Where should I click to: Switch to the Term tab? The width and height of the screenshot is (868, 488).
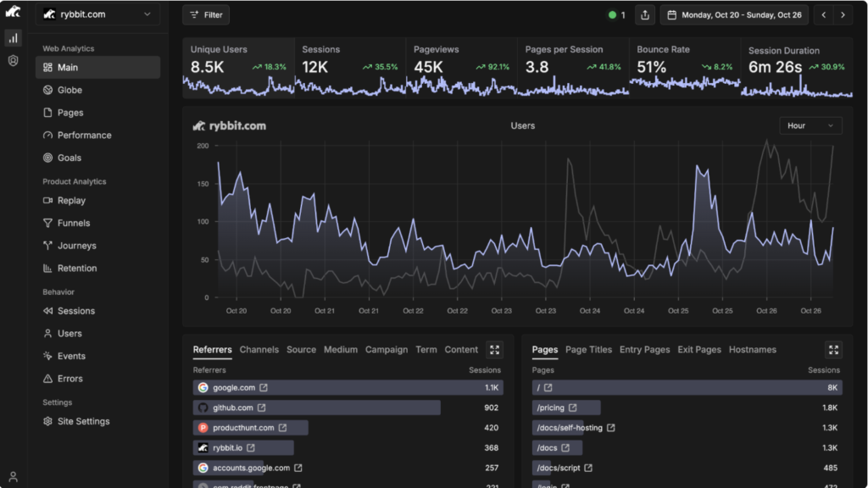[x=426, y=350]
